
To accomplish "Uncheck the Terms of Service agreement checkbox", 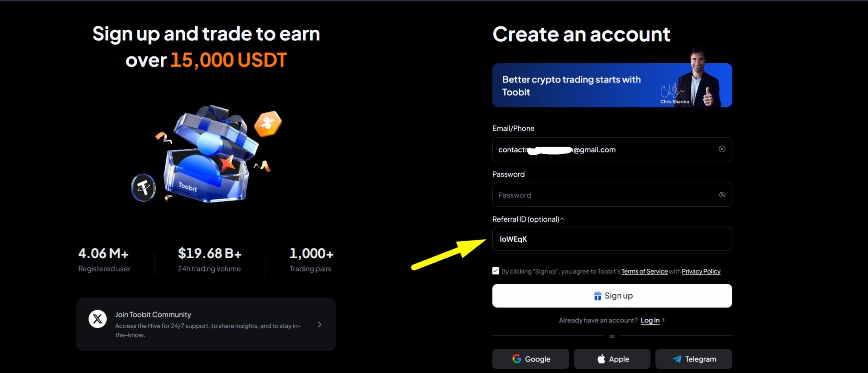I will pyautogui.click(x=495, y=271).
